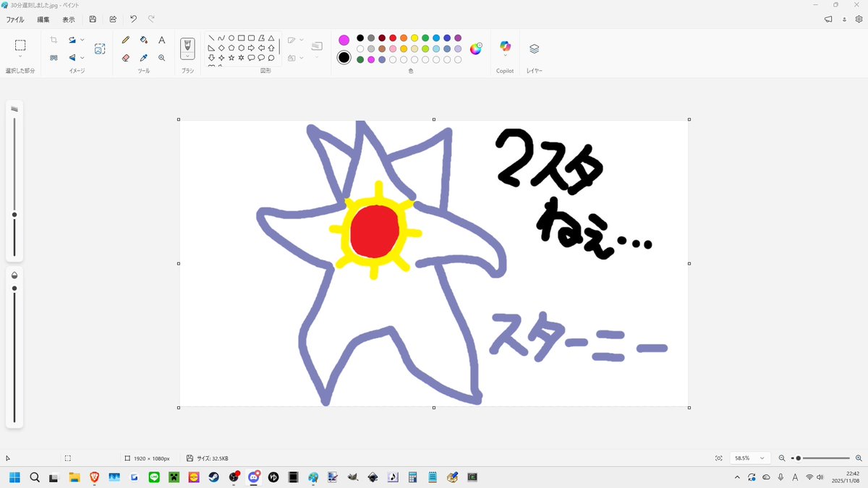Pick the yellow color swatch
868x488 pixels.
[x=414, y=38]
